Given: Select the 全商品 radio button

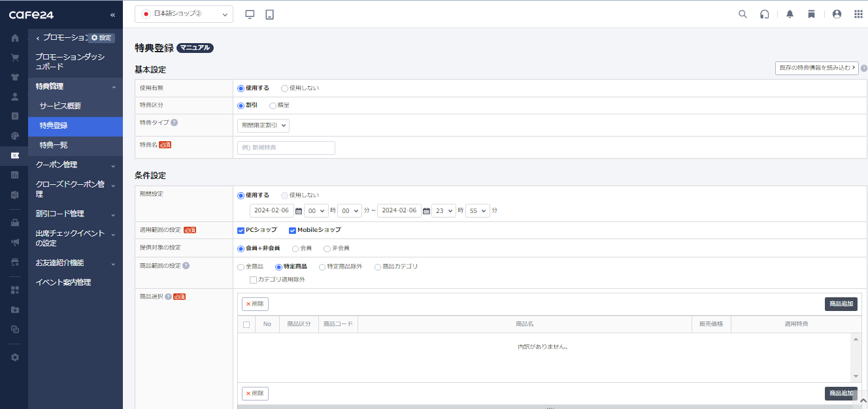Looking at the screenshot, I should pyautogui.click(x=241, y=267).
